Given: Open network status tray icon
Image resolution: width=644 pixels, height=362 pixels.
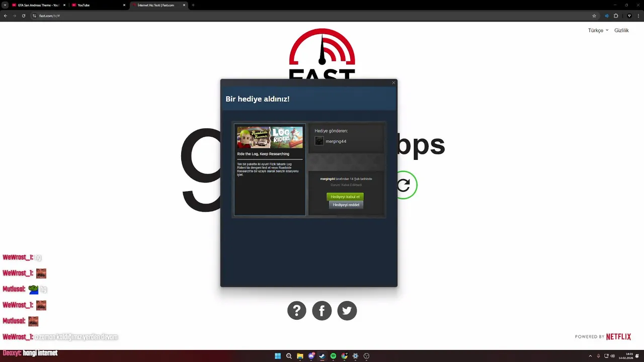Looking at the screenshot, I should click(606, 356).
